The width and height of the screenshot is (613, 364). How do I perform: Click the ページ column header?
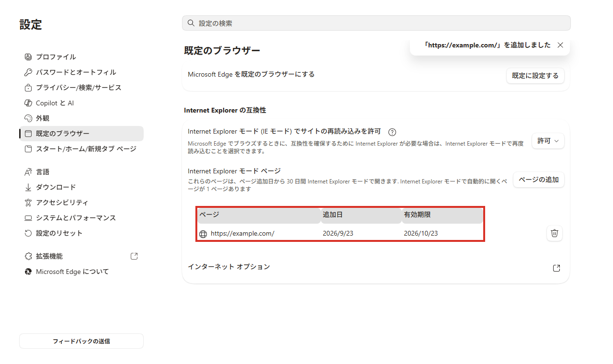coord(259,215)
